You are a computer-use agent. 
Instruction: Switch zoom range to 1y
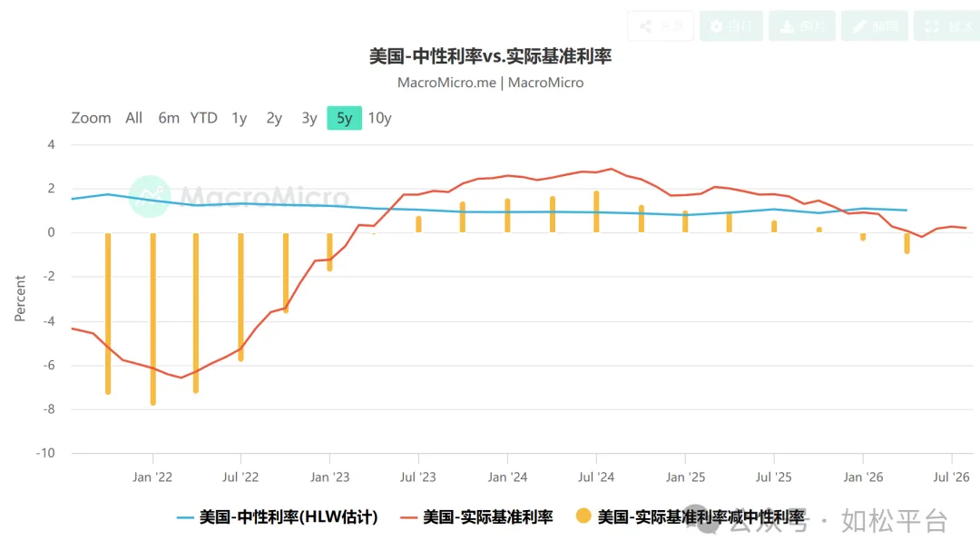[240, 118]
